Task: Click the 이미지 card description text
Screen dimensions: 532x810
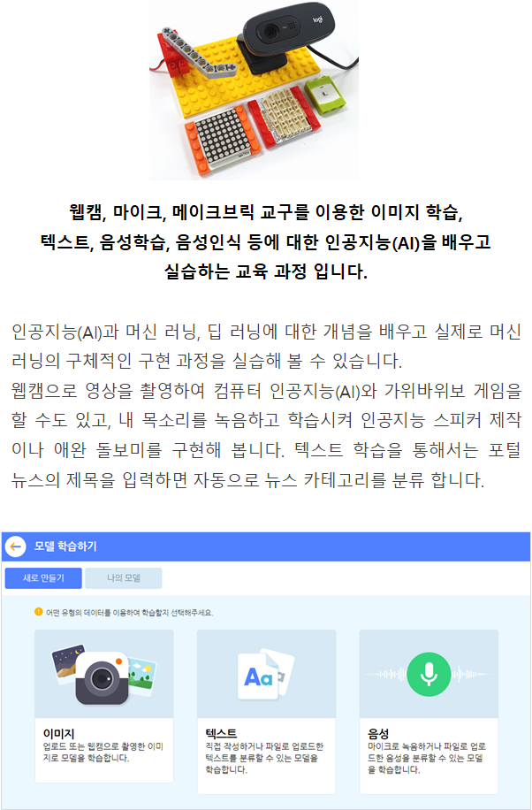Action: [103, 753]
